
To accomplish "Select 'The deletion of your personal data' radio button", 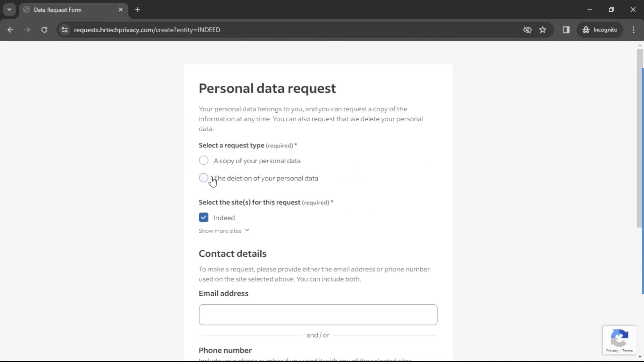I will tap(204, 178).
